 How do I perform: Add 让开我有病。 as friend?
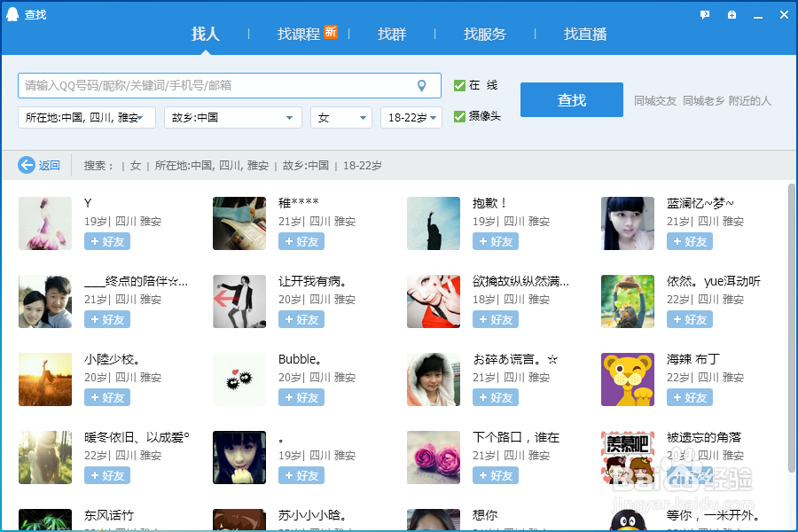click(301, 319)
